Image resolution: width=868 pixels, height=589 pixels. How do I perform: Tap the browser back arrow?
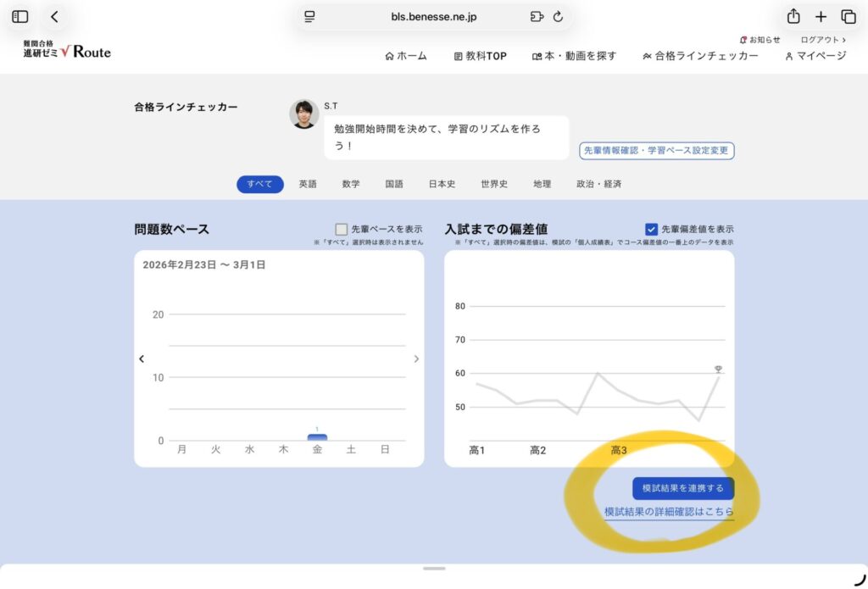click(x=54, y=17)
